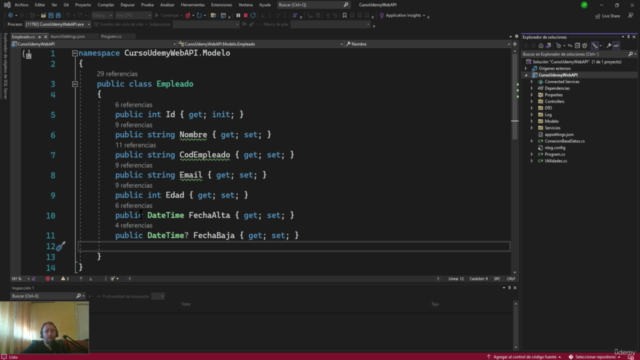Open the Extensiones menu
Viewport: 640px width, 360px height.
point(221,5)
